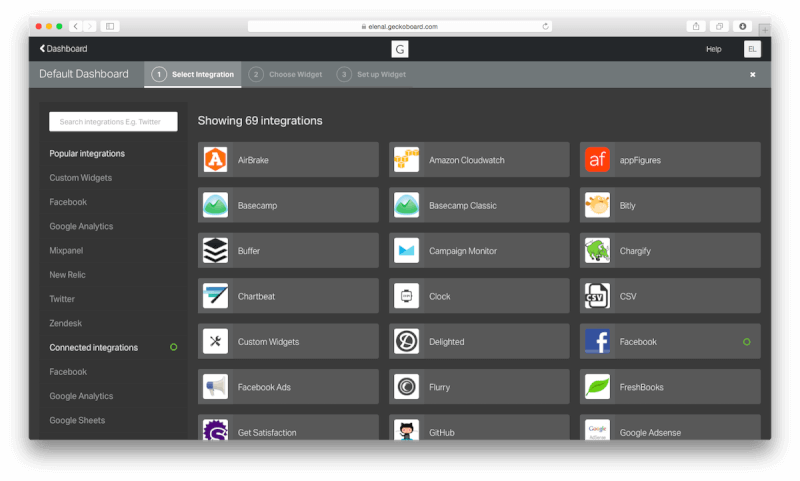800x481 pixels.
Task: Select the FreshBooks leaf icon
Action: point(597,387)
